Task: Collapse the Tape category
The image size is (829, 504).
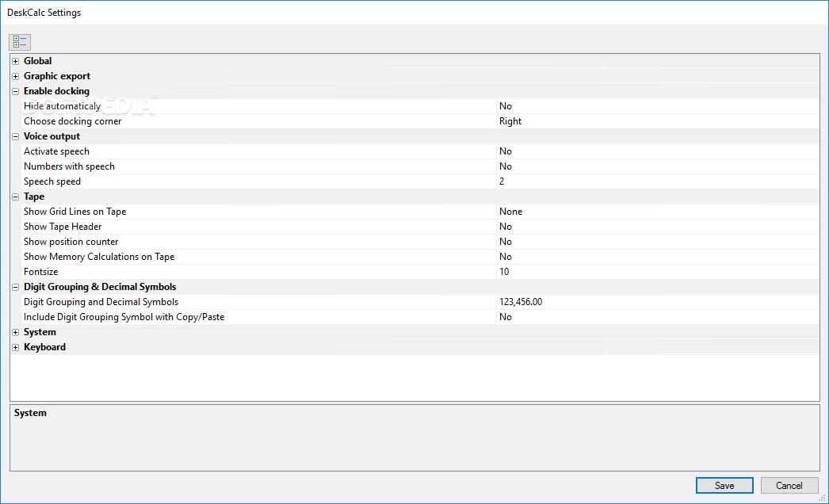Action: pyautogui.click(x=15, y=197)
